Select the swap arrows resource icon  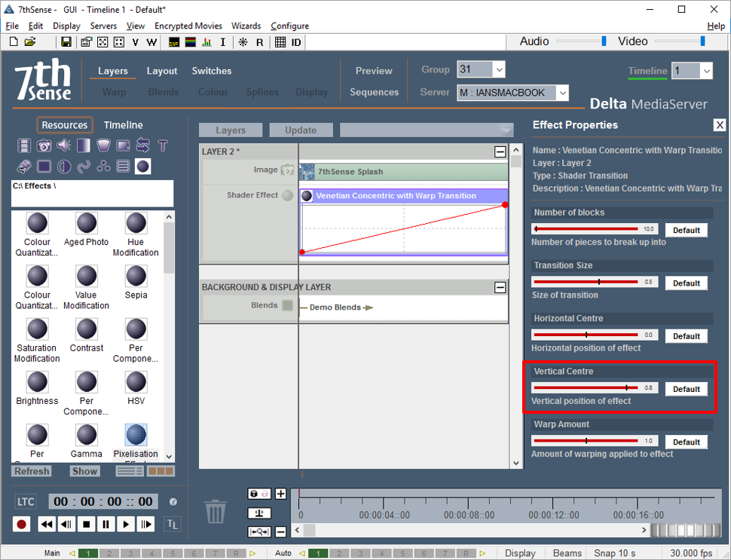[x=142, y=145]
